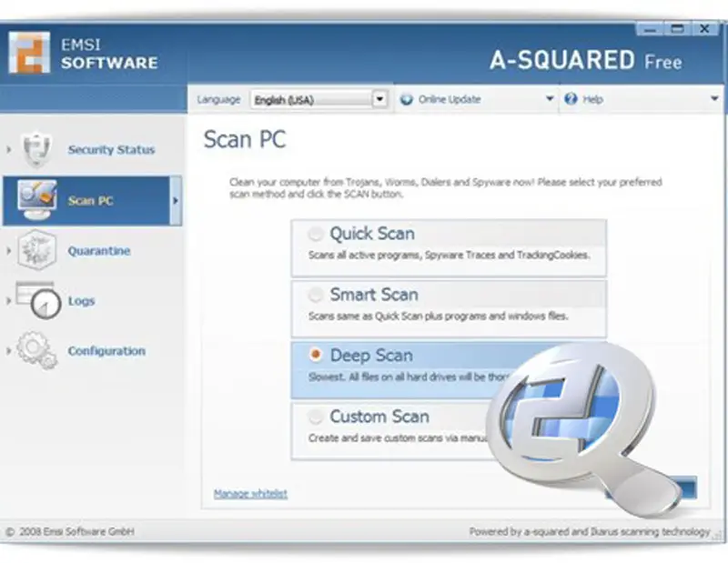Expand the Help dropdown arrow
This screenshot has height=563, width=728.
tap(714, 98)
